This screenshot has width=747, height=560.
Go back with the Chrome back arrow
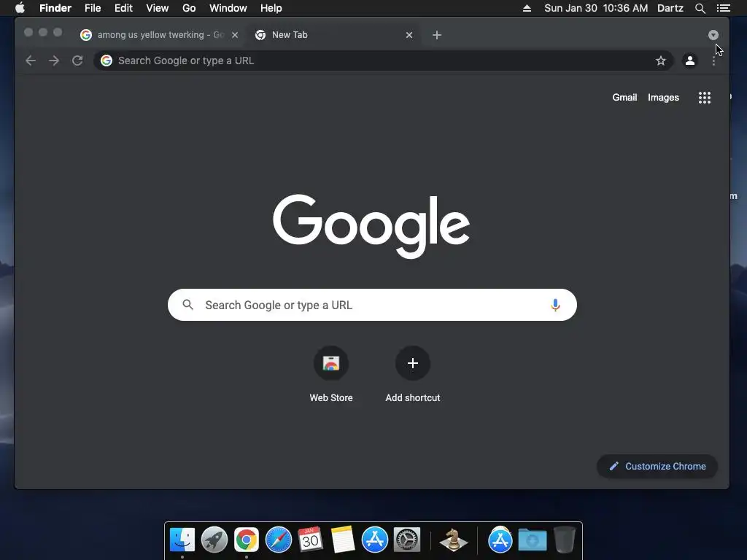(31, 61)
